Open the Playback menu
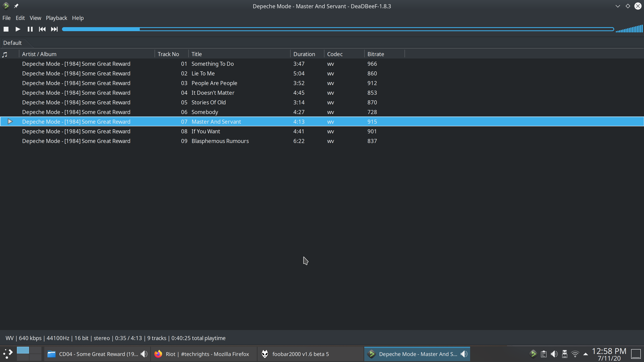Image resolution: width=644 pixels, height=362 pixels. pos(56,18)
